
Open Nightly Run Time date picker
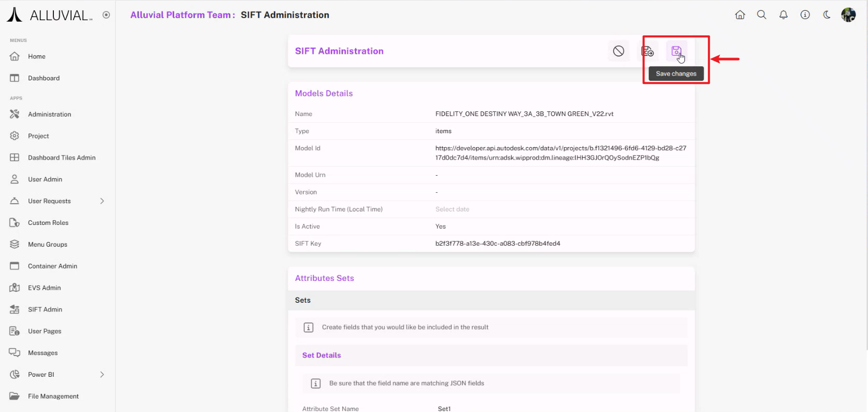coord(452,209)
